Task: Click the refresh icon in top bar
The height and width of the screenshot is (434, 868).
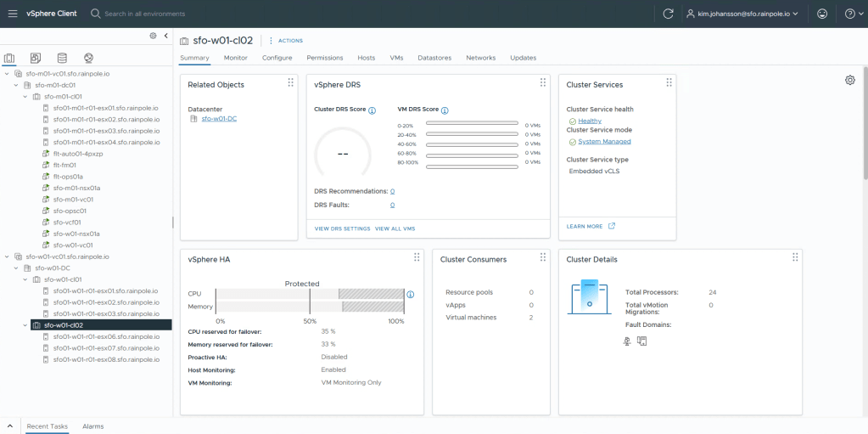Action: click(x=668, y=14)
